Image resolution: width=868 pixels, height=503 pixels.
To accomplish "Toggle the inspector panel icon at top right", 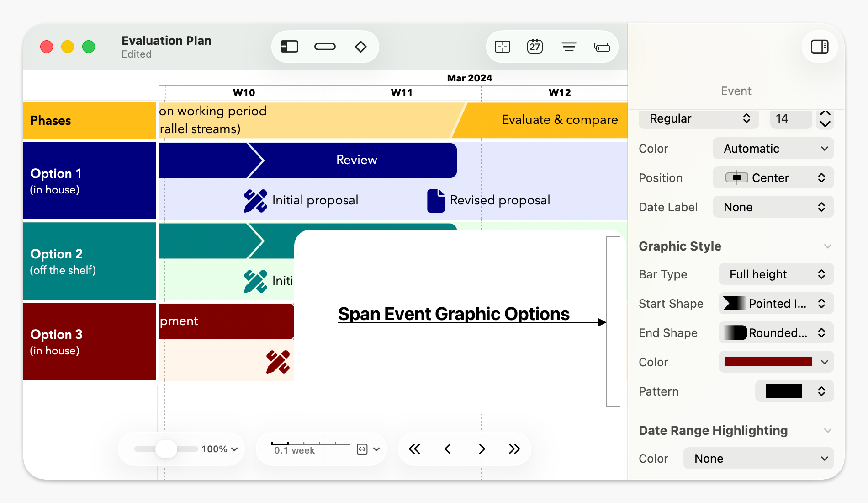I will pyautogui.click(x=819, y=46).
